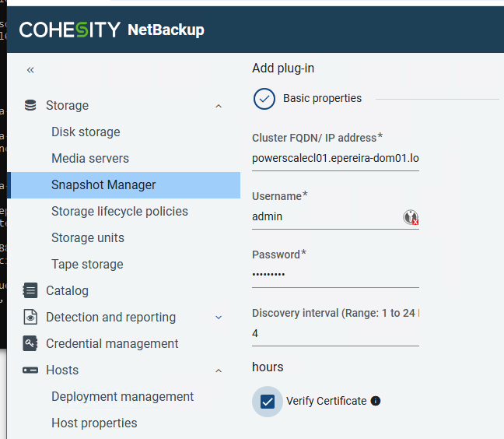Go to Tape storage
Viewport: 504px width, 439px height.
(x=87, y=264)
